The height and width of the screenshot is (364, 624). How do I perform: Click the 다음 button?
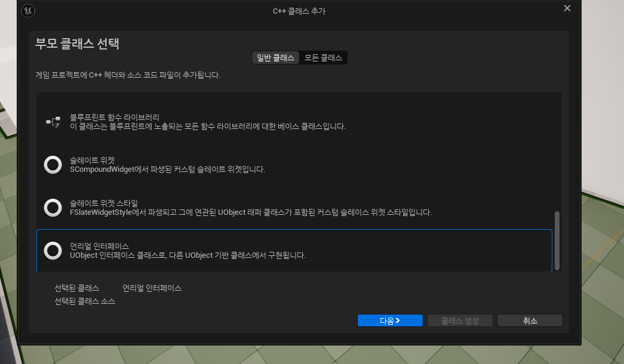coord(390,320)
